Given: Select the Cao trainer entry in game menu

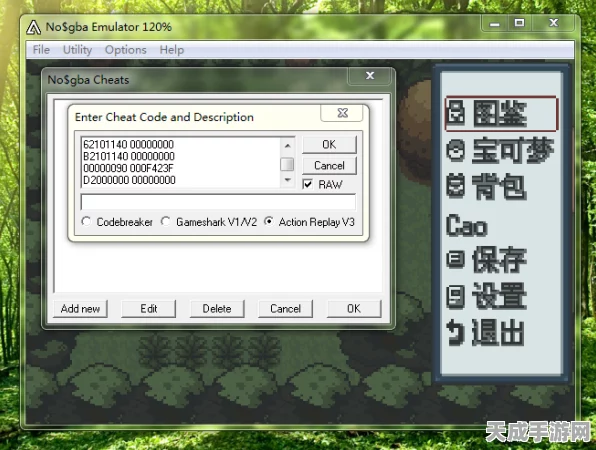Looking at the screenshot, I should point(466,226).
